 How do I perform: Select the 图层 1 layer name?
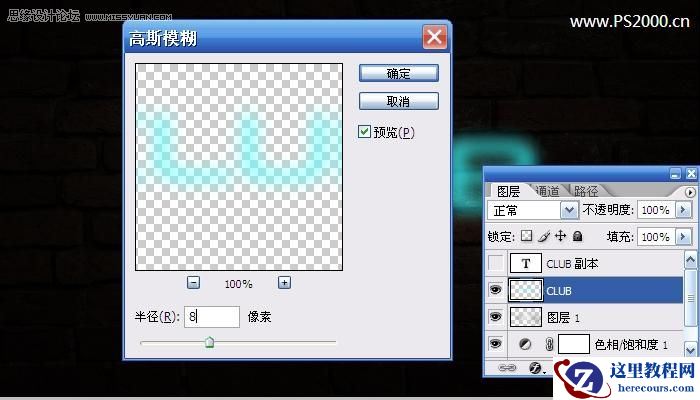[563, 318]
